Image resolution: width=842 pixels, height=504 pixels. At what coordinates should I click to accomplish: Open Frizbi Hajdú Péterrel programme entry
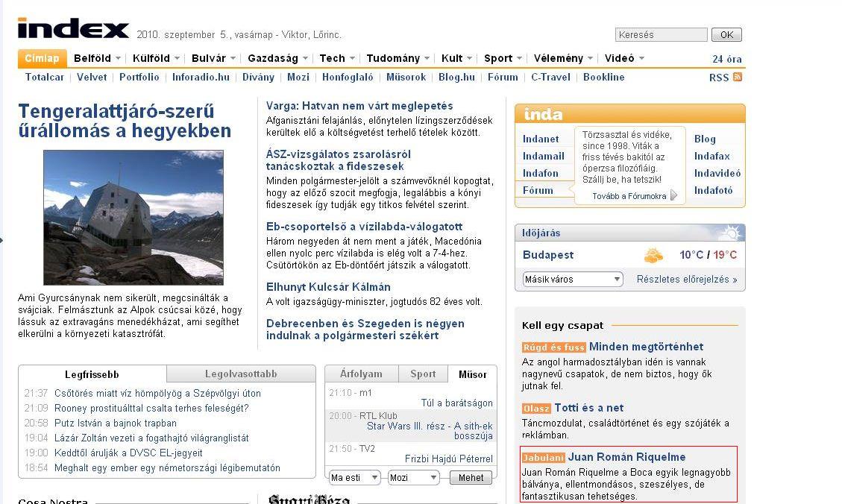pyautogui.click(x=448, y=459)
